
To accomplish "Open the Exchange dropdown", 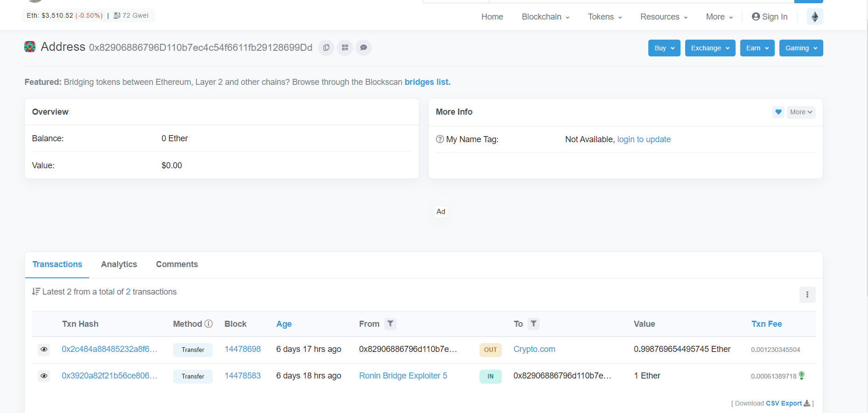I will 710,48.
